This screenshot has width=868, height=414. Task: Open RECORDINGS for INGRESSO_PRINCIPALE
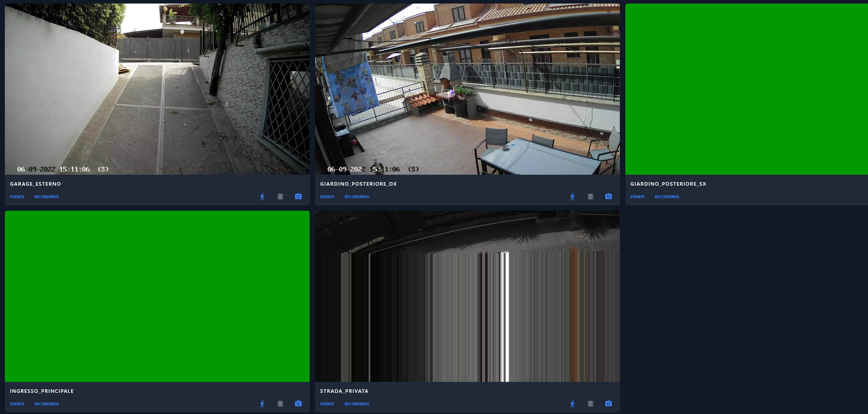(47, 404)
